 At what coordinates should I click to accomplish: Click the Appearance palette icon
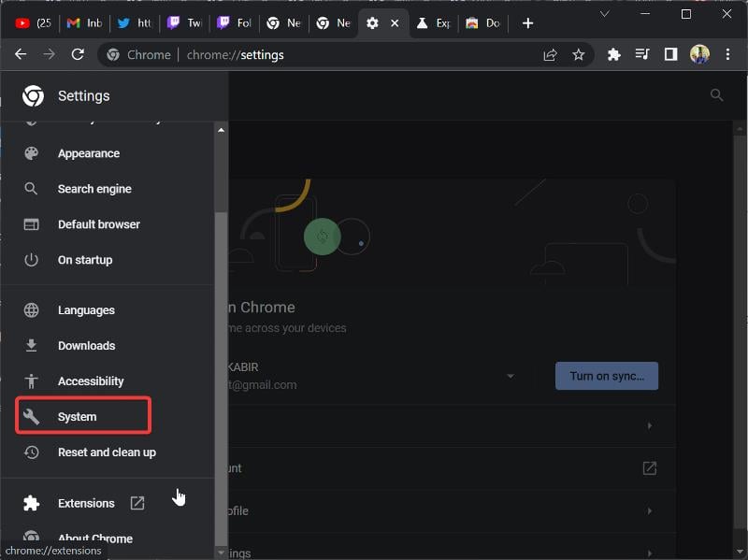pos(32,153)
